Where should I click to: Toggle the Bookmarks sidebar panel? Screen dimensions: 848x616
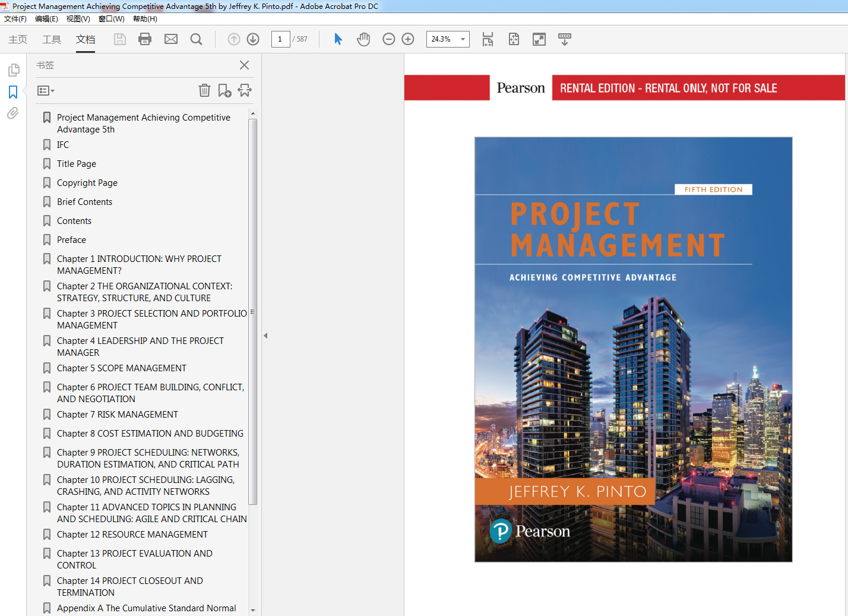pyautogui.click(x=13, y=92)
